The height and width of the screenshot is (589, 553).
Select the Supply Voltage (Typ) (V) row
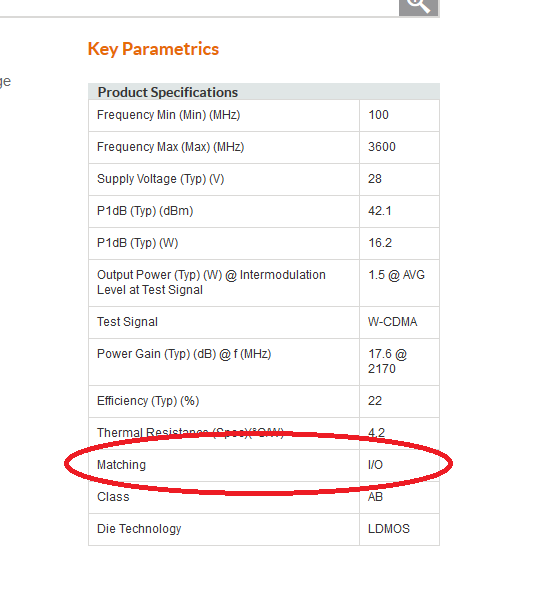264,179
